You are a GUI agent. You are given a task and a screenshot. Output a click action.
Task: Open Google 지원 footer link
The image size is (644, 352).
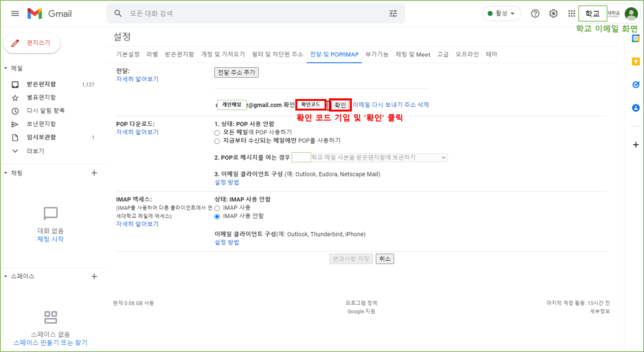pyautogui.click(x=361, y=311)
